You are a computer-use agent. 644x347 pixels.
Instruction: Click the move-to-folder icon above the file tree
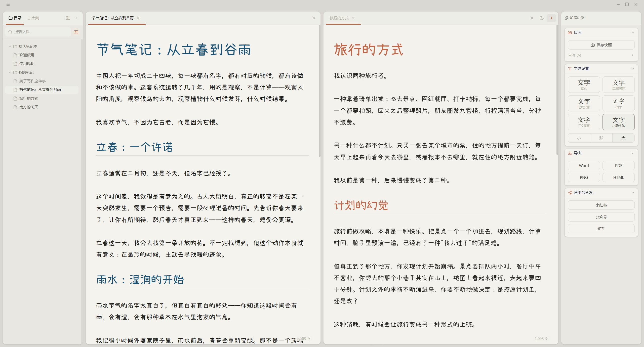(68, 18)
